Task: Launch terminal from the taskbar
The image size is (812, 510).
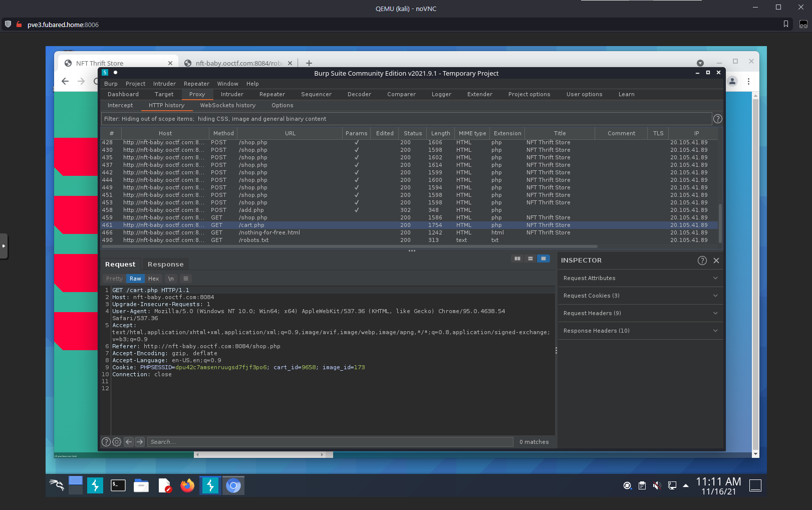Action: [118, 485]
